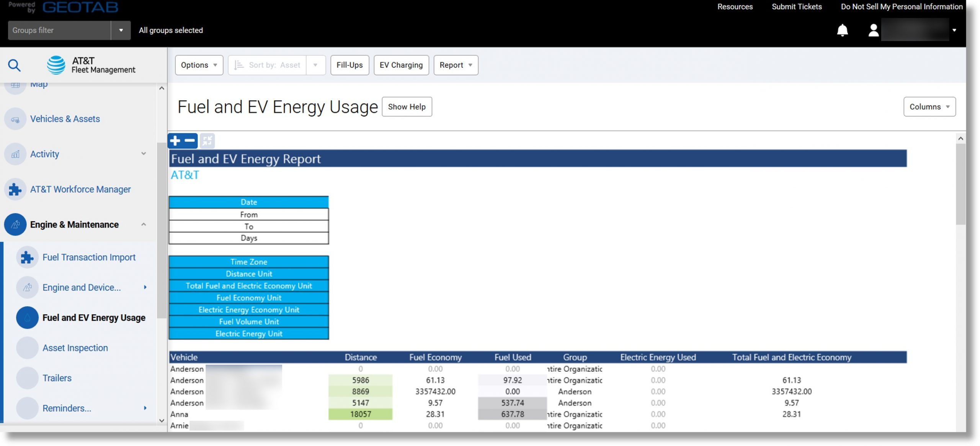The width and height of the screenshot is (980, 446).
Task: Click the AT&T Workforce Manager puzzle icon
Action: [x=16, y=189]
